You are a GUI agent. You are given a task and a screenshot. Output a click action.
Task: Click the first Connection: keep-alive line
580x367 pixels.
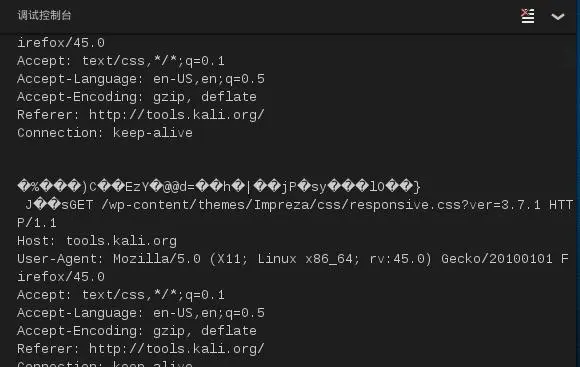pos(105,133)
